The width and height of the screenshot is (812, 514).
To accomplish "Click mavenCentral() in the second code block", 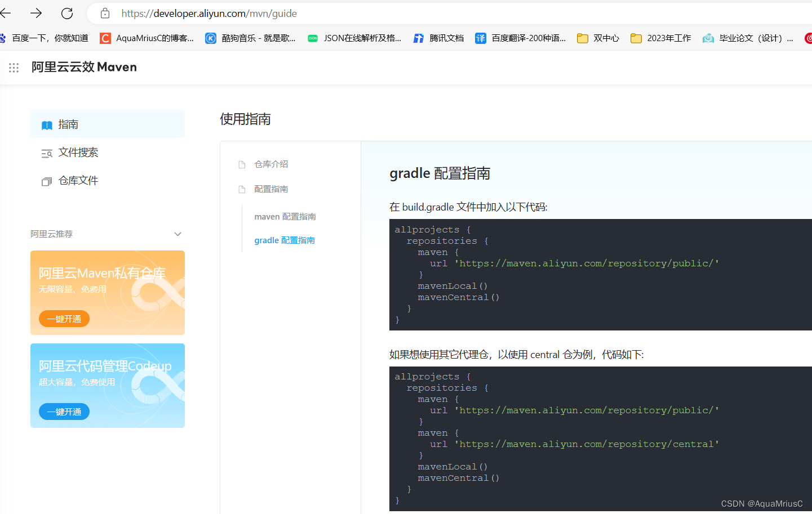I will [x=459, y=478].
